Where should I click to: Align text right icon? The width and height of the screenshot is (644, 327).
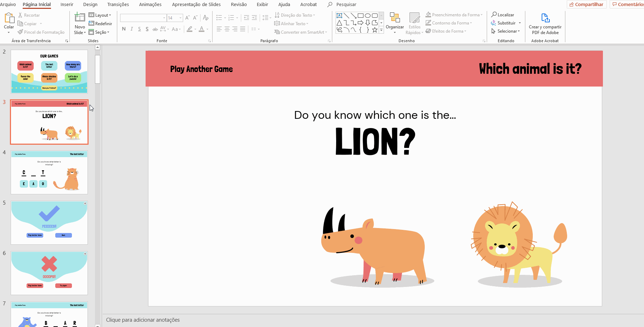[x=235, y=29]
